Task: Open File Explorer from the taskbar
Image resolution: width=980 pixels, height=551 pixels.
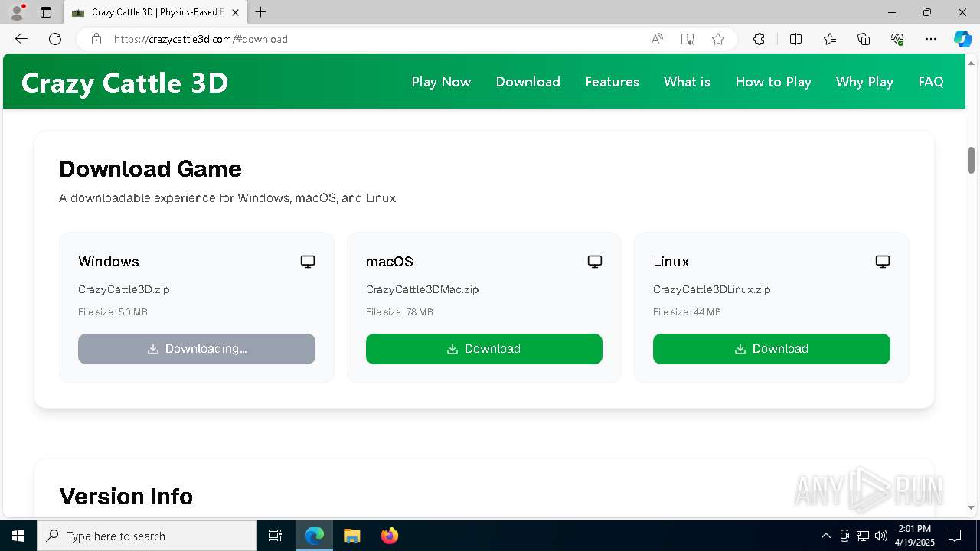Action: coord(351,536)
